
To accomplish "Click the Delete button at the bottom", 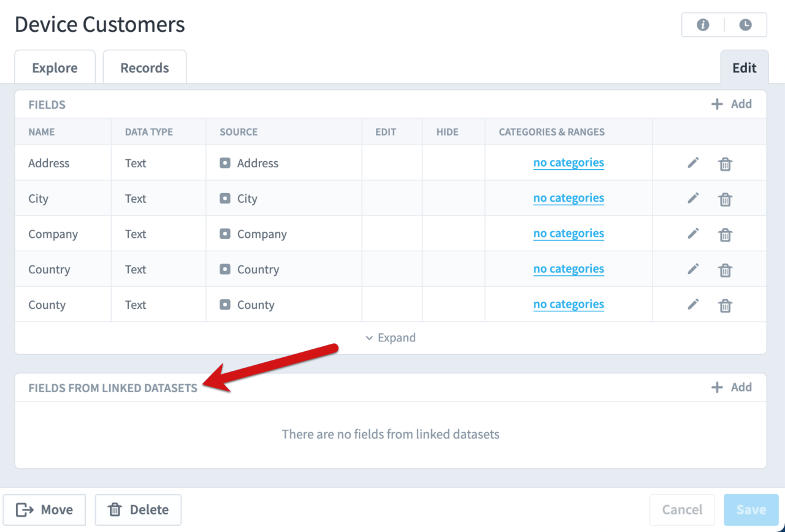I will click(x=137, y=509).
